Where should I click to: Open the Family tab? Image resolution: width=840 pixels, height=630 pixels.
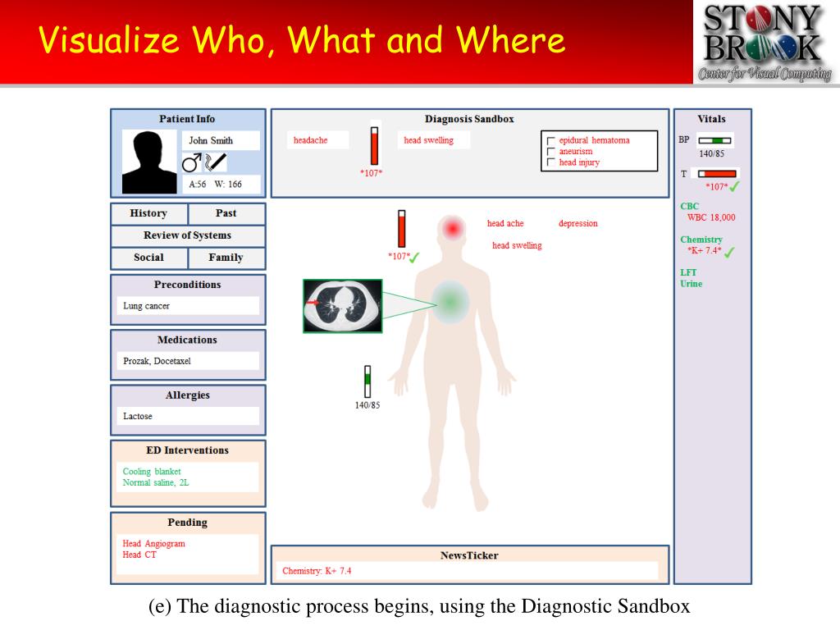coord(226,257)
